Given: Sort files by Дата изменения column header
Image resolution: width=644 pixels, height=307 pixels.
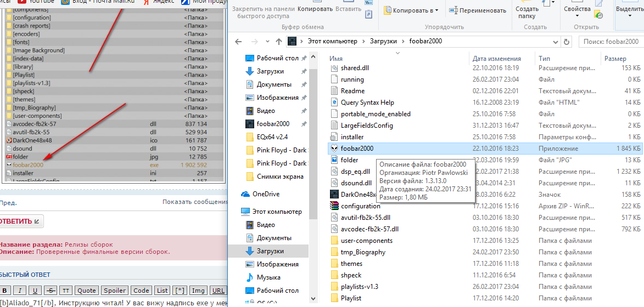Looking at the screenshot, I should [496, 59].
